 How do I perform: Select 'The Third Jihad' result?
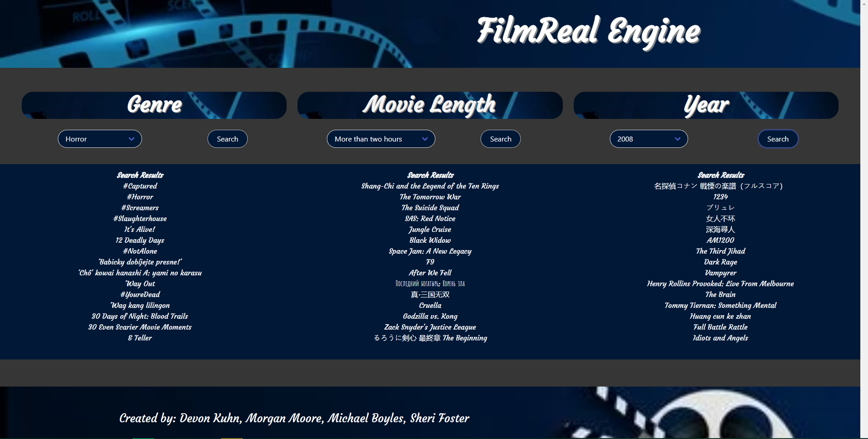(x=721, y=251)
